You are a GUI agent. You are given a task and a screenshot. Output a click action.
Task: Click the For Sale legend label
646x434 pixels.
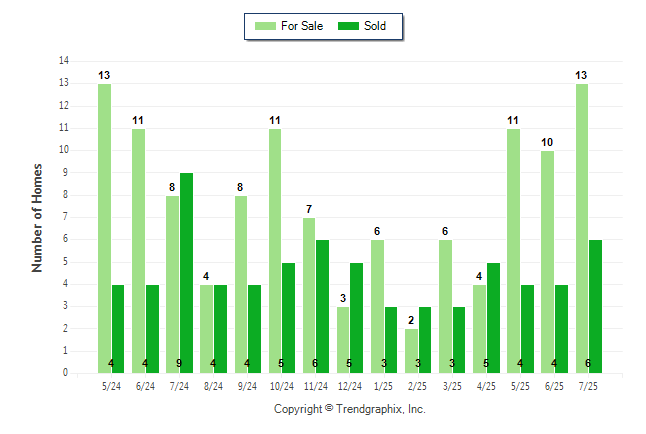(x=302, y=26)
